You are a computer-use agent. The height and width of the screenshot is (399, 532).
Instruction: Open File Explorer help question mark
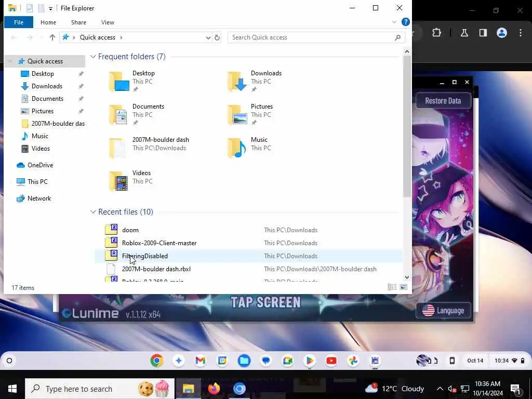(405, 22)
